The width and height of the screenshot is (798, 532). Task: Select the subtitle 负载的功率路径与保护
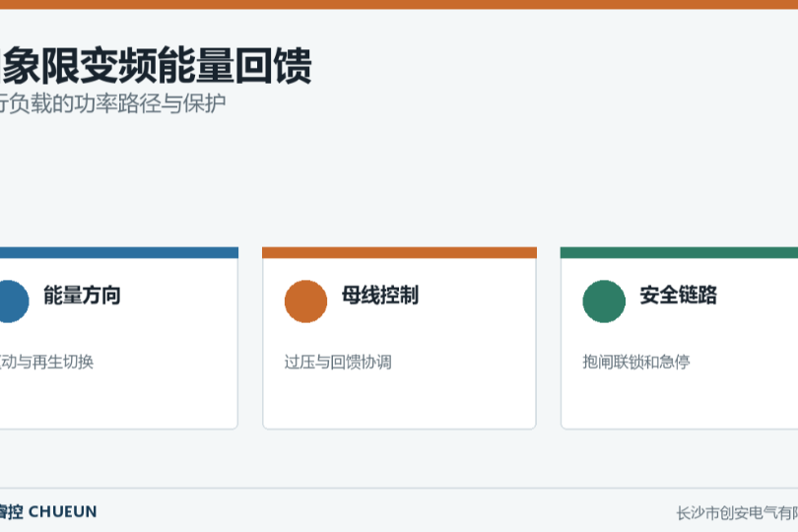113,103
